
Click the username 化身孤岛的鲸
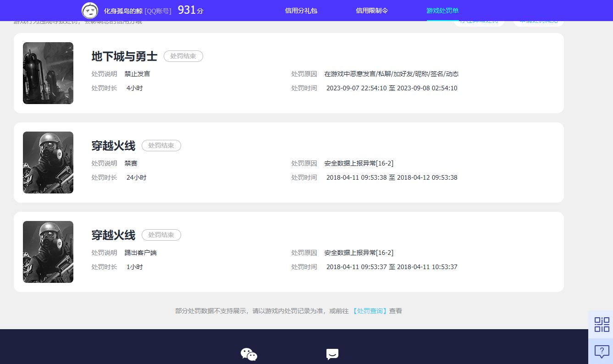tap(123, 11)
